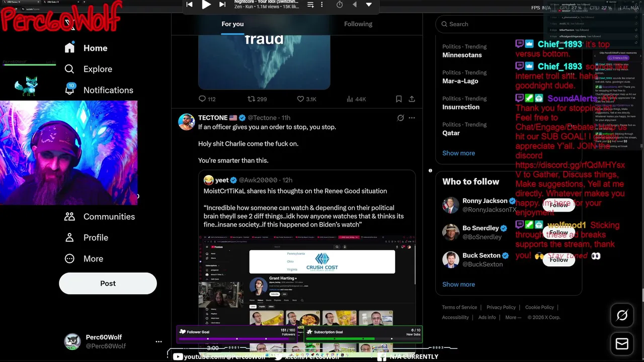This screenshot has height=362, width=644.
Task: Open Ronny Jackson profile avatar
Action: coord(451,205)
